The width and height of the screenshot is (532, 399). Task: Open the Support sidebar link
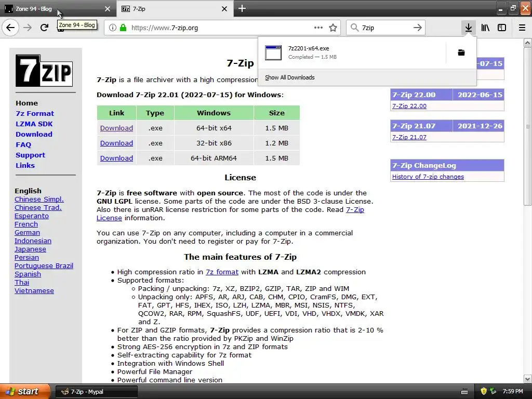pyautogui.click(x=30, y=155)
